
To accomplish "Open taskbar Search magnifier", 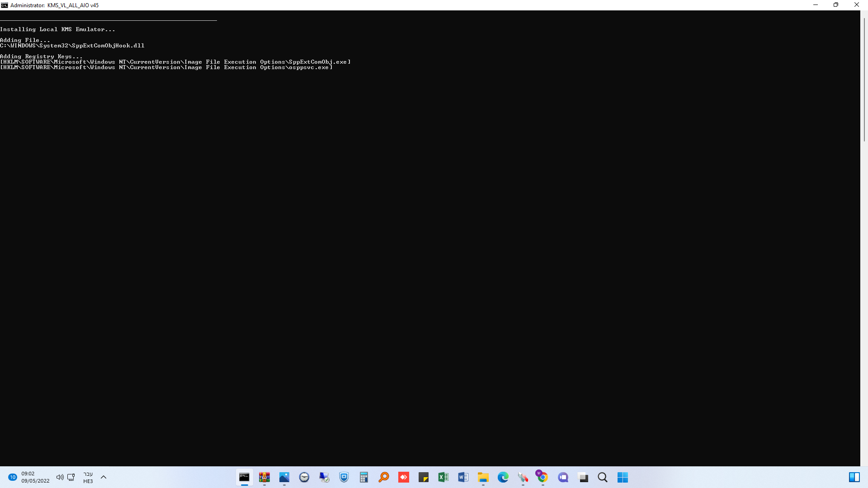I will (603, 477).
